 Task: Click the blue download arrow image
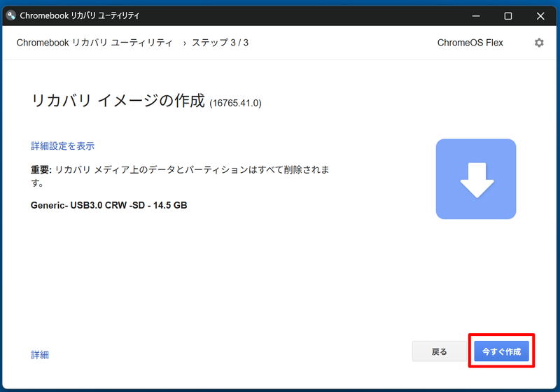pyautogui.click(x=476, y=179)
